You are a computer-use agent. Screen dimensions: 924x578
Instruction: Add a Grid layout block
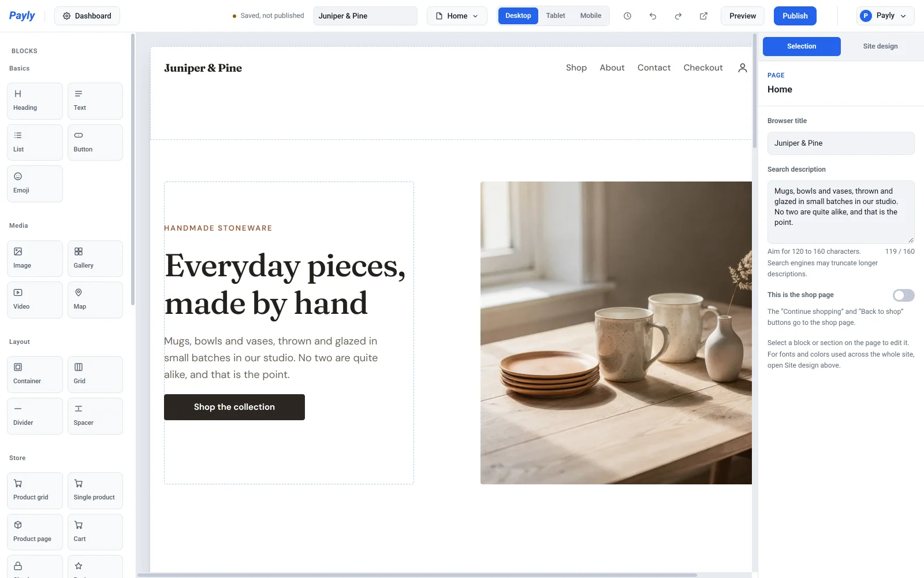pos(95,375)
